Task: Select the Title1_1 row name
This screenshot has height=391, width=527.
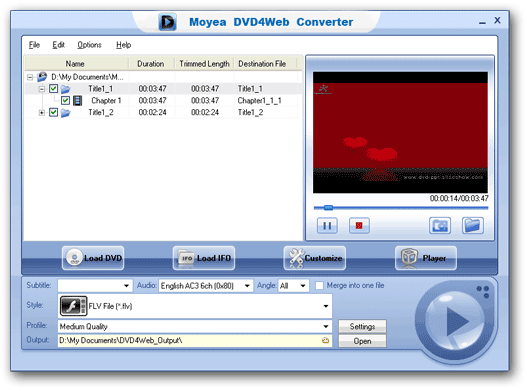Action: pyautogui.click(x=100, y=89)
